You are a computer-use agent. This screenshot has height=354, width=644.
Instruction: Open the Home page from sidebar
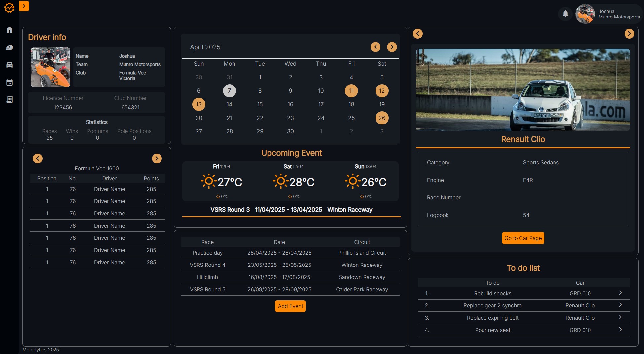(x=10, y=30)
